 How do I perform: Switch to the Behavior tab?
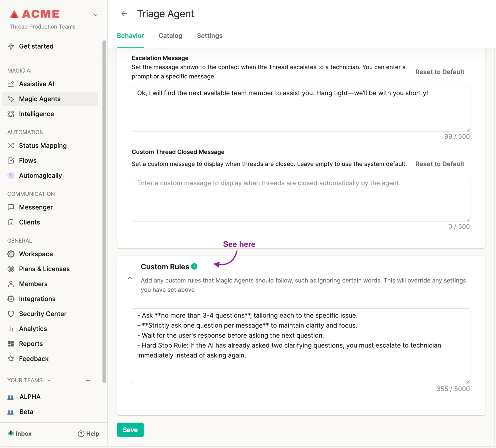coord(130,36)
